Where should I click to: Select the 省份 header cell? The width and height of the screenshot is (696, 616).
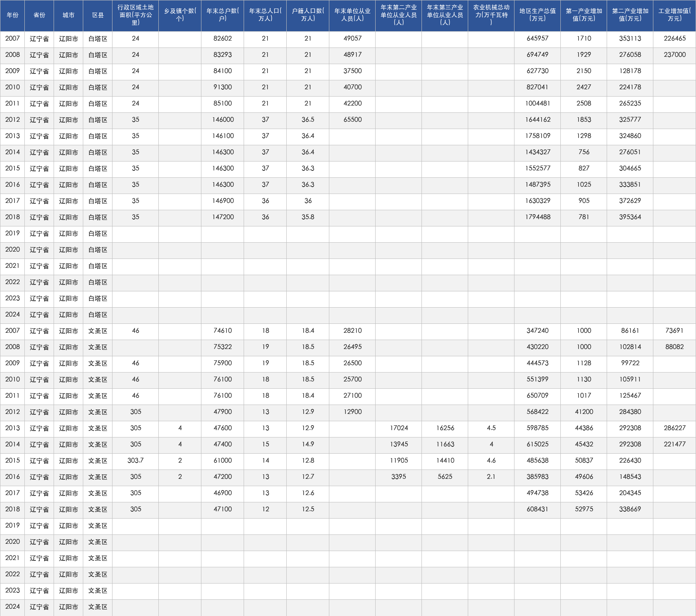(x=39, y=15)
